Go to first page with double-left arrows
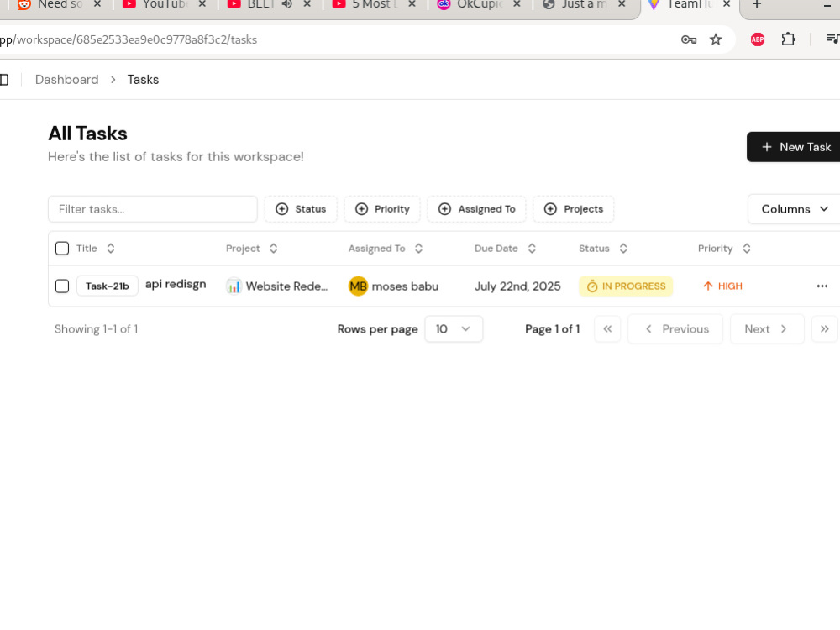 [607, 329]
